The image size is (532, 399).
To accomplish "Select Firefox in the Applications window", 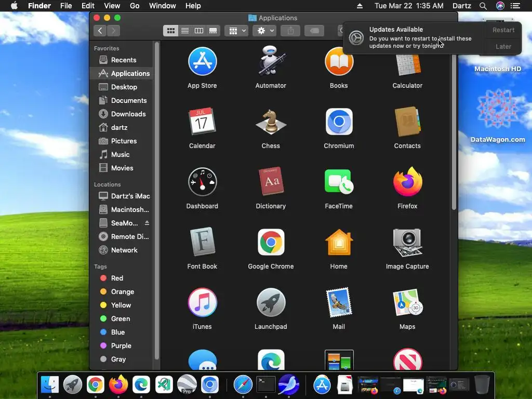I will tap(407, 181).
